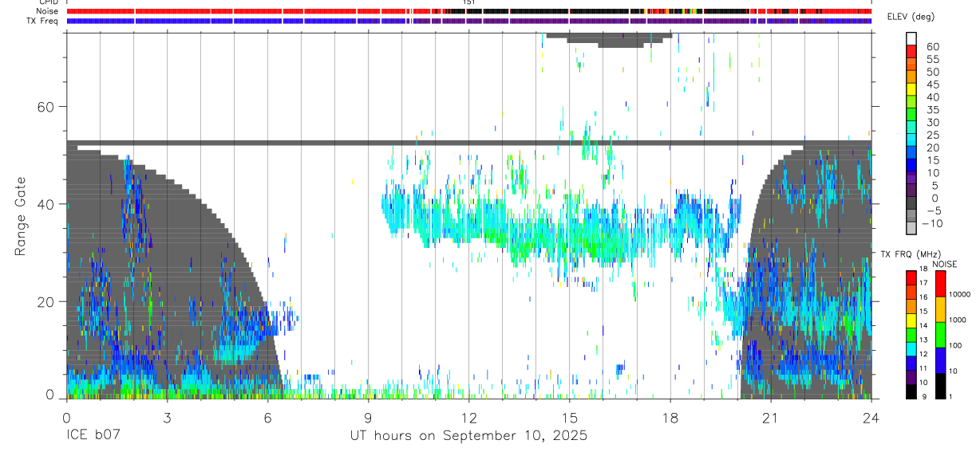
Task: Click the 30 tick label on ELEV color bar
Action: coord(932,122)
